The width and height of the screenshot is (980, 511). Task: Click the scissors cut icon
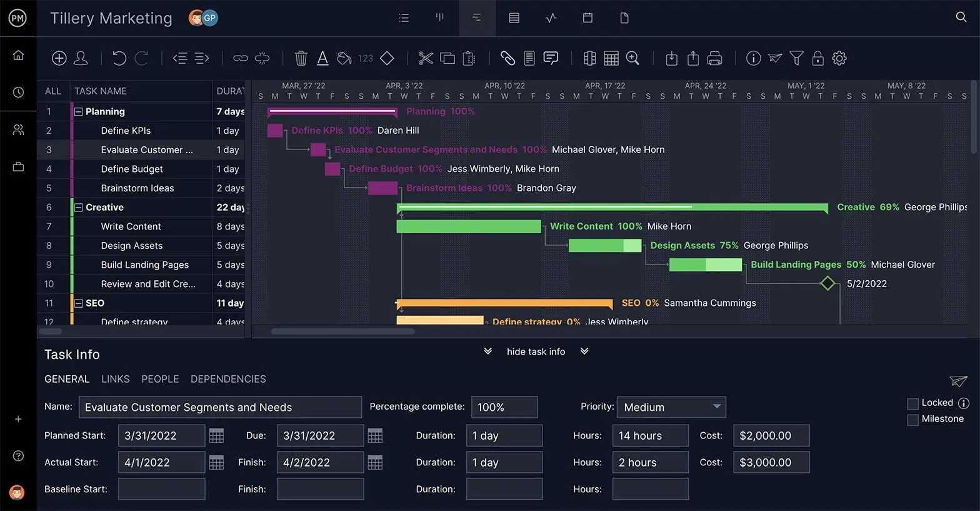coord(426,58)
